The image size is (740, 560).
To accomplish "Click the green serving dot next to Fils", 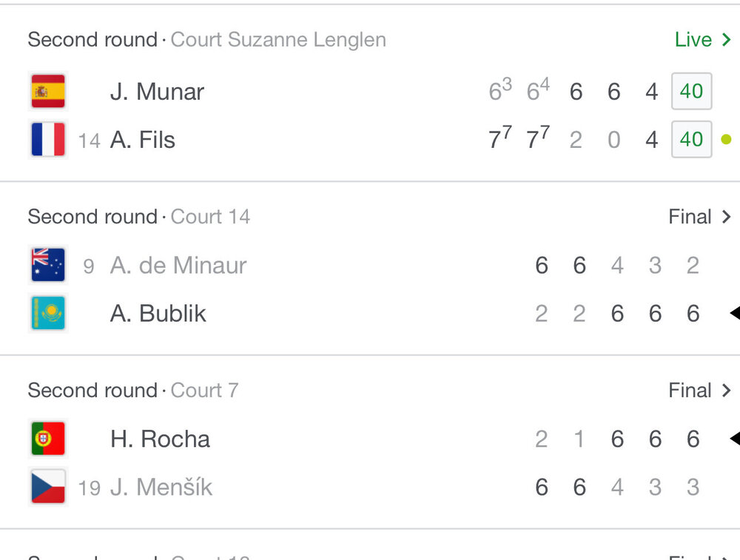I will tap(726, 139).
